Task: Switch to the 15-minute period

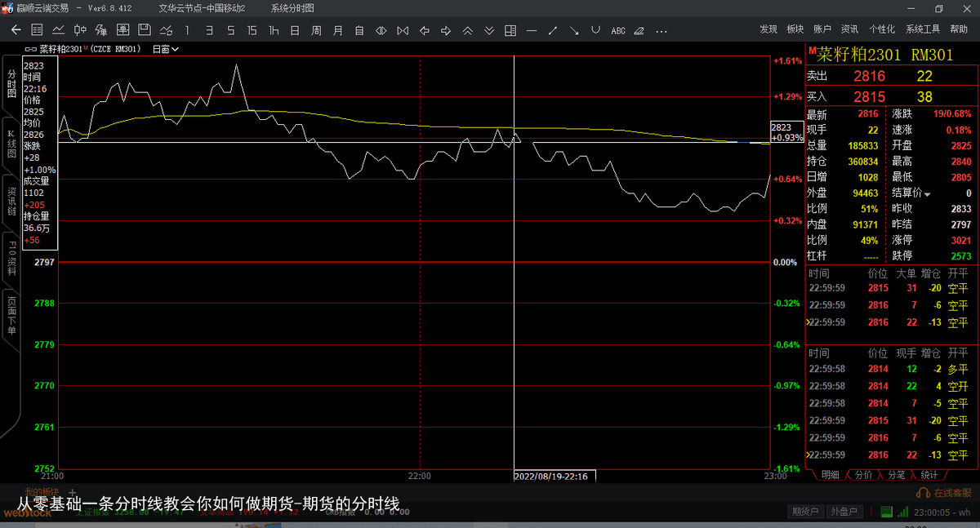Action: tap(252, 30)
